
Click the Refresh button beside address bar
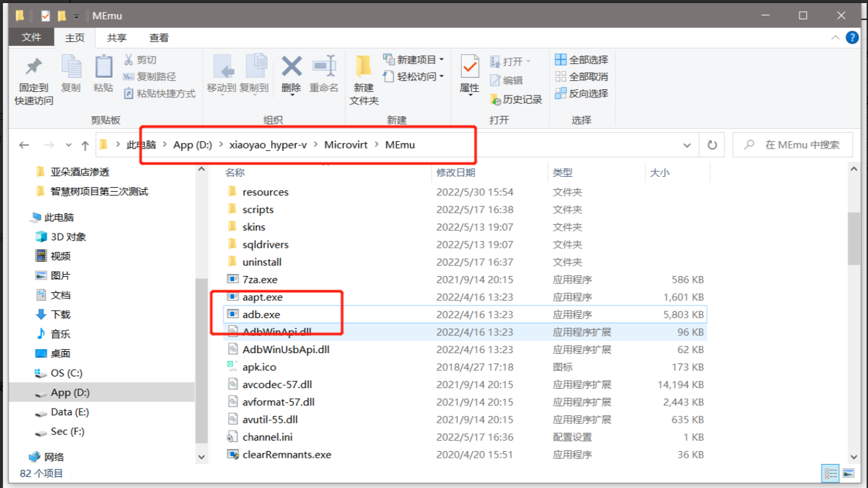click(712, 145)
